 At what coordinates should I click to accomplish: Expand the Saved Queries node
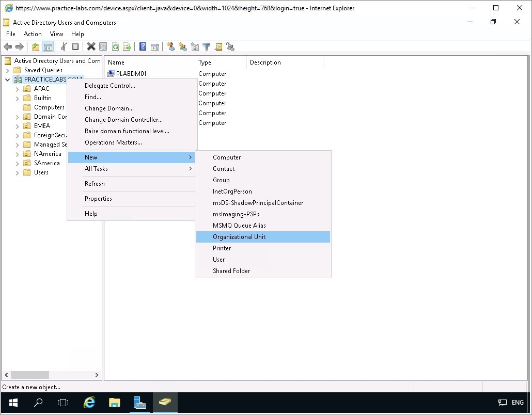[7, 70]
